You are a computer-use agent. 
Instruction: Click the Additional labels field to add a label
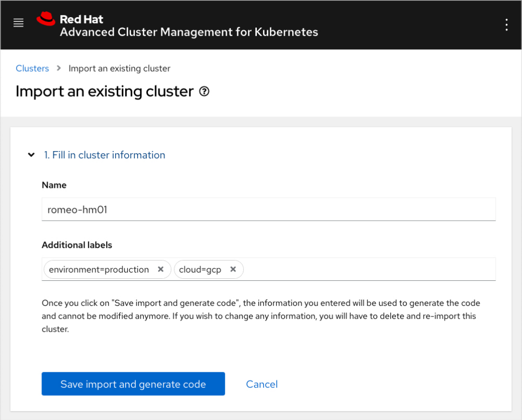pyautogui.click(x=363, y=269)
